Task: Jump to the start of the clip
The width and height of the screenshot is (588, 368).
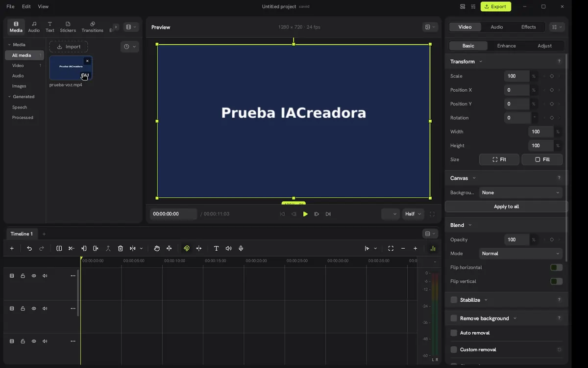Action: (x=282, y=214)
